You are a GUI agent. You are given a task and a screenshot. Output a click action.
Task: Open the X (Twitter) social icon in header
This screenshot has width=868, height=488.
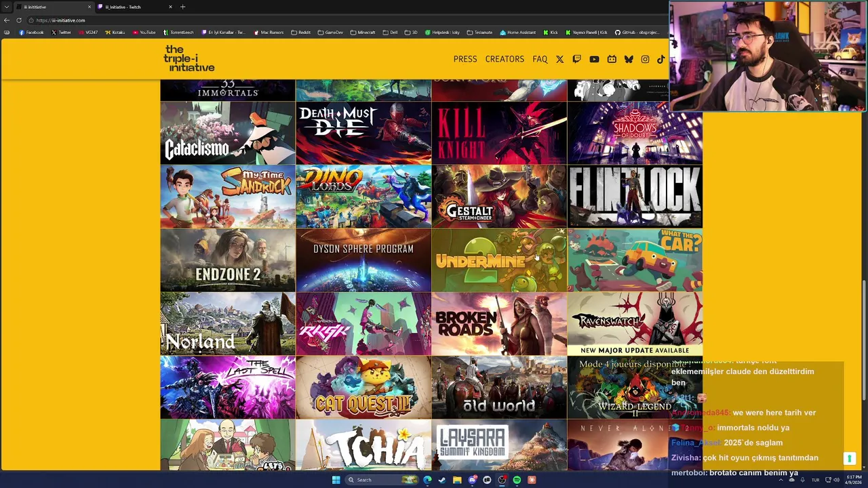click(559, 60)
